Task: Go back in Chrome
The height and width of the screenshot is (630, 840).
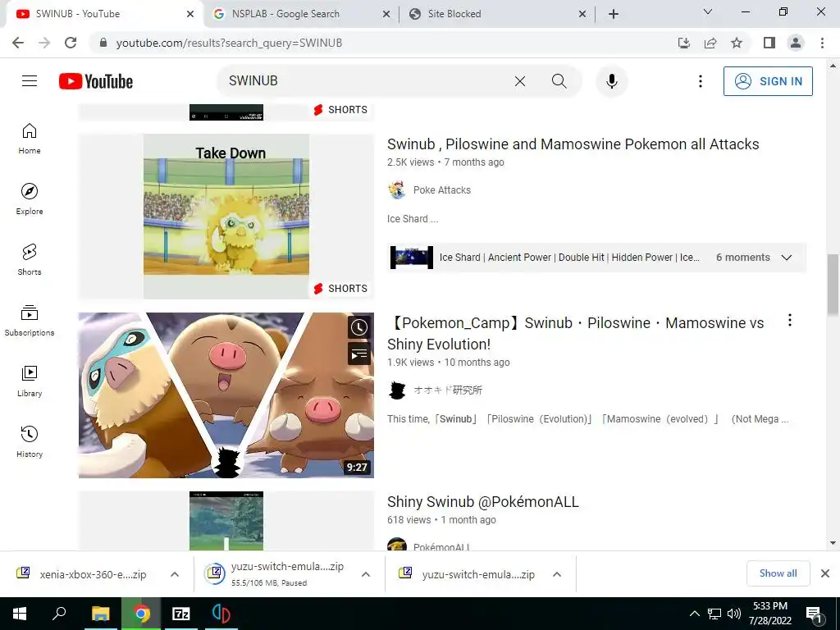Action: (18, 43)
